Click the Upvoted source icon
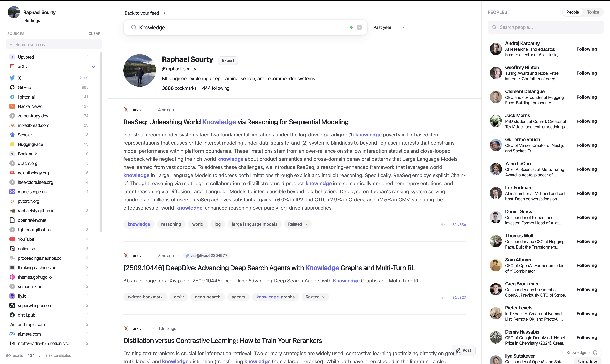 tap(12, 57)
